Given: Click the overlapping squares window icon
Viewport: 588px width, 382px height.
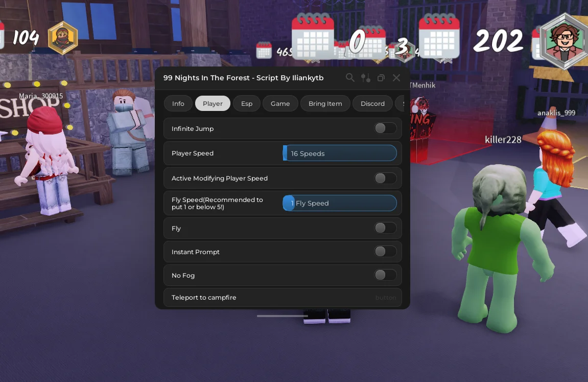Looking at the screenshot, I should click(381, 78).
